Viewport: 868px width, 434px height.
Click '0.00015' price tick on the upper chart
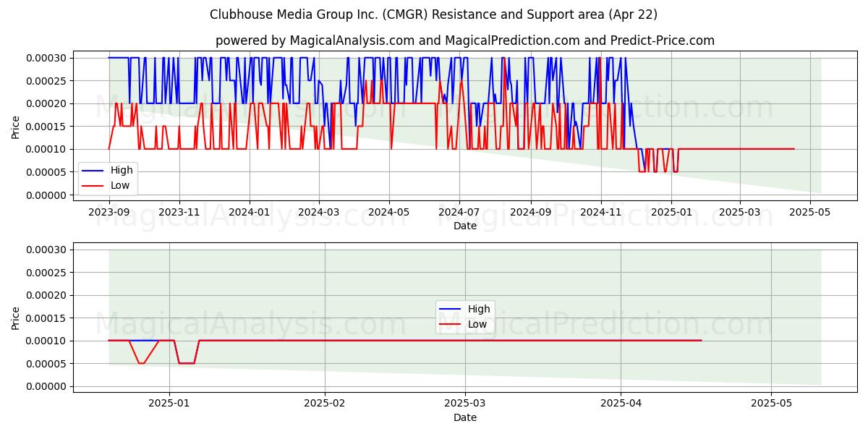[46, 127]
